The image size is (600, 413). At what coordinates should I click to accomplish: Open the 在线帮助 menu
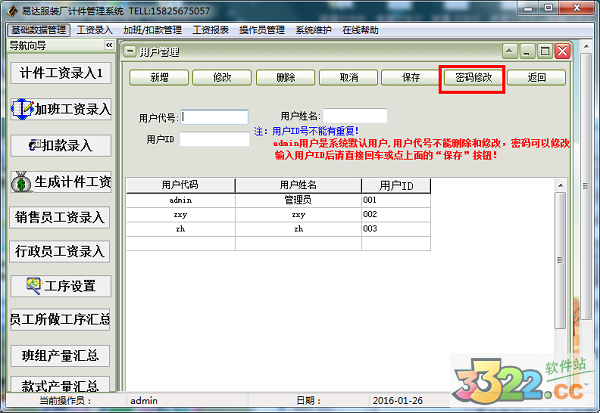pyautogui.click(x=360, y=30)
